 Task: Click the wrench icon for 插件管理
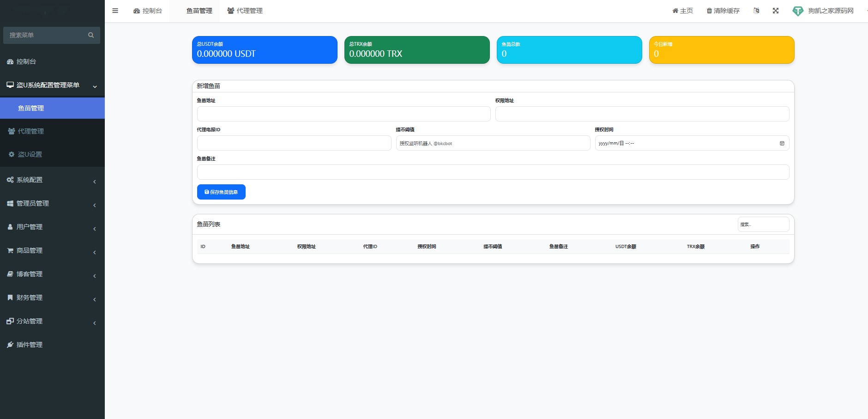10,345
